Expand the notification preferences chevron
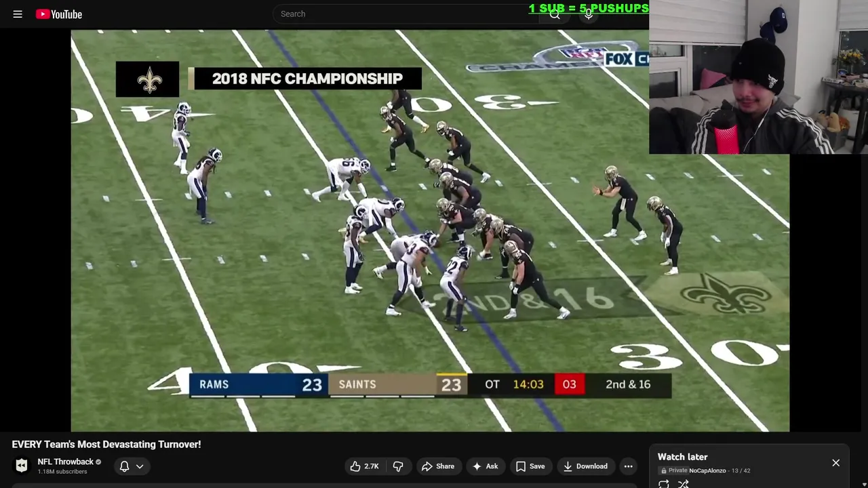The image size is (868, 488). tap(140, 466)
